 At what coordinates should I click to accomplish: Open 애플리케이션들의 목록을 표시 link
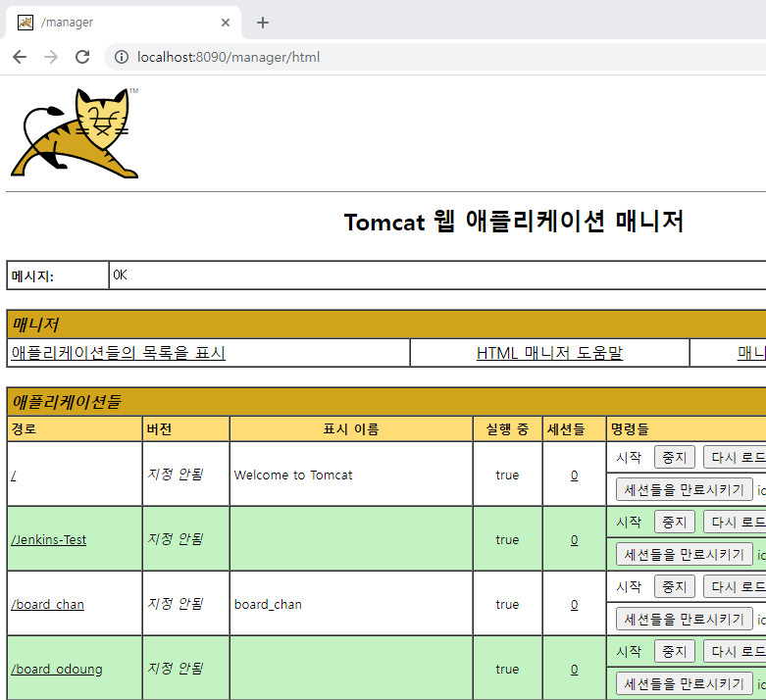click(x=119, y=353)
